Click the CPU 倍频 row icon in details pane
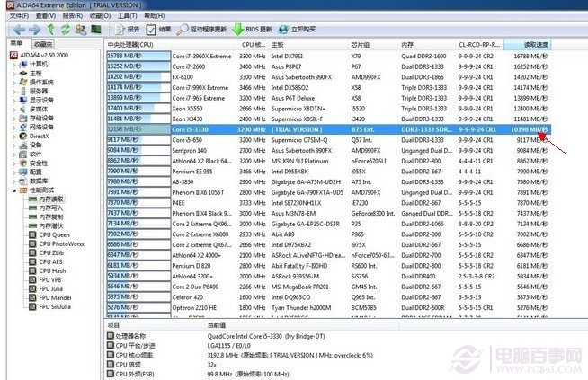Screen dimensions: 588x380 point(111,364)
